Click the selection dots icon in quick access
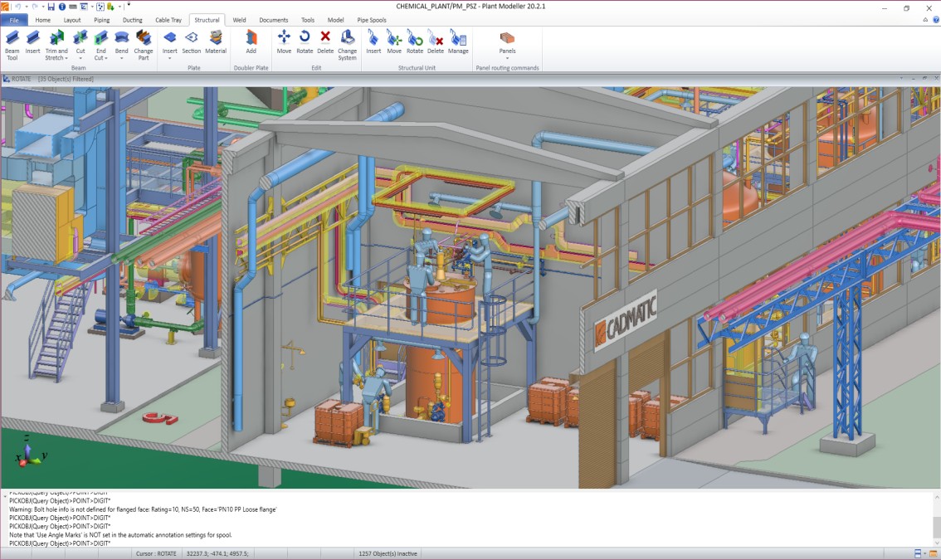 (100, 7)
